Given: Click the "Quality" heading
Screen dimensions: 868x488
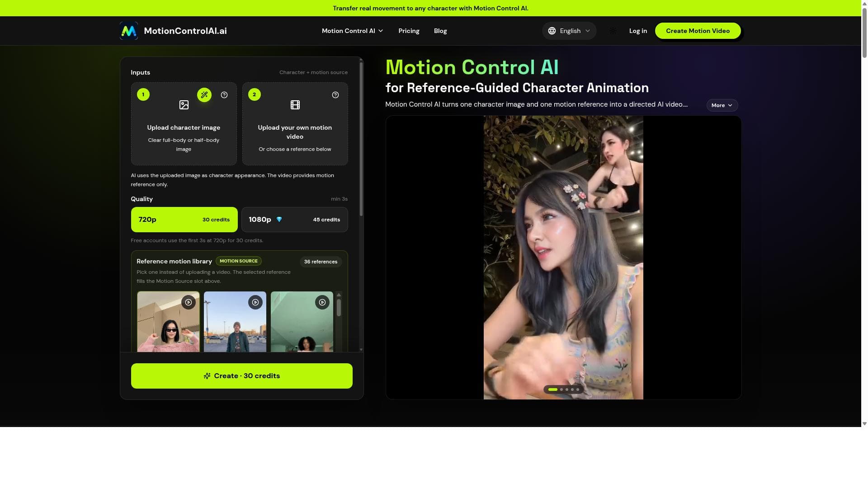Looking at the screenshot, I should pos(142,199).
